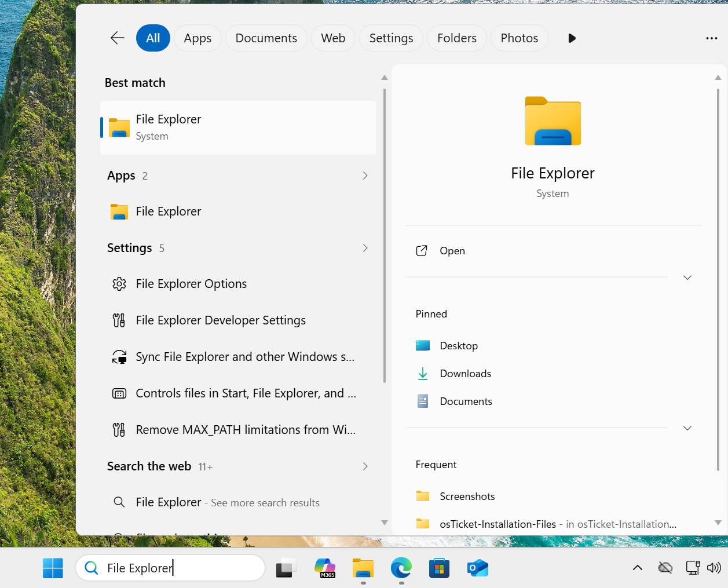This screenshot has width=728, height=588.
Task: Open Task View from taskbar
Action: coord(286,568)
